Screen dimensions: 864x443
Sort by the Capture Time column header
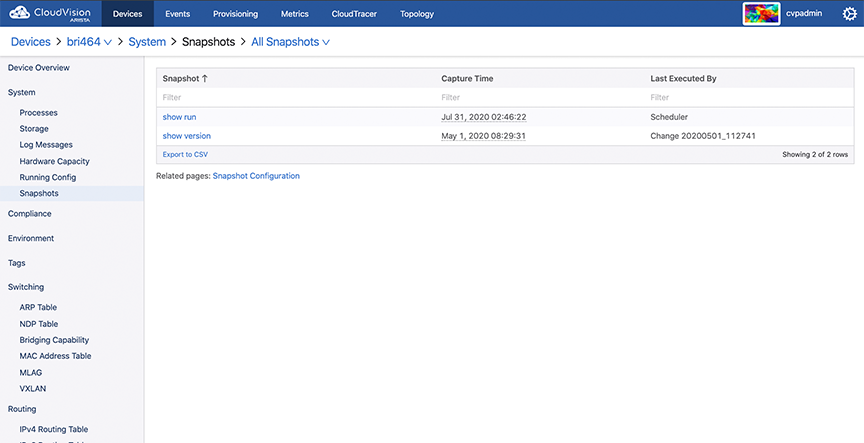pos(467,79)
